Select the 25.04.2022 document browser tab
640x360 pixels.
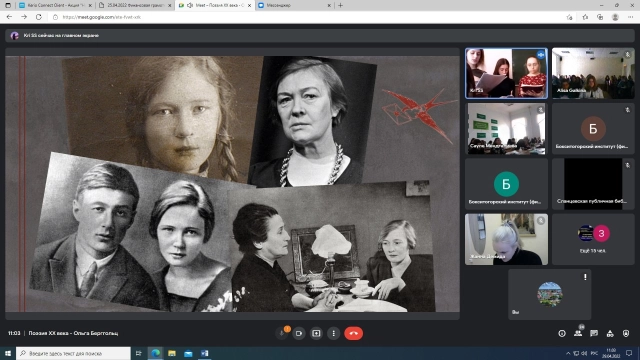click(x=135, y=5)
